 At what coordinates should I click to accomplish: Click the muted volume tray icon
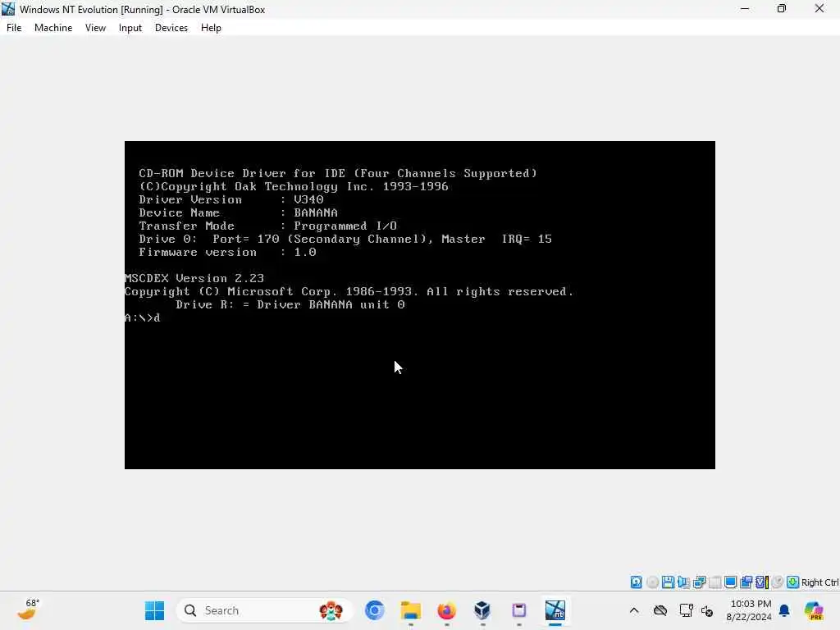point(707,610)
